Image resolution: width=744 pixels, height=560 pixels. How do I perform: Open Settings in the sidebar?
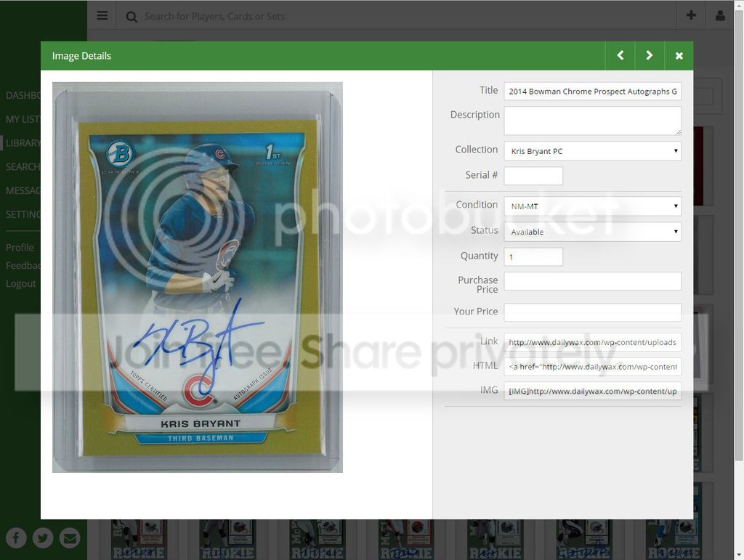point(23,214)
